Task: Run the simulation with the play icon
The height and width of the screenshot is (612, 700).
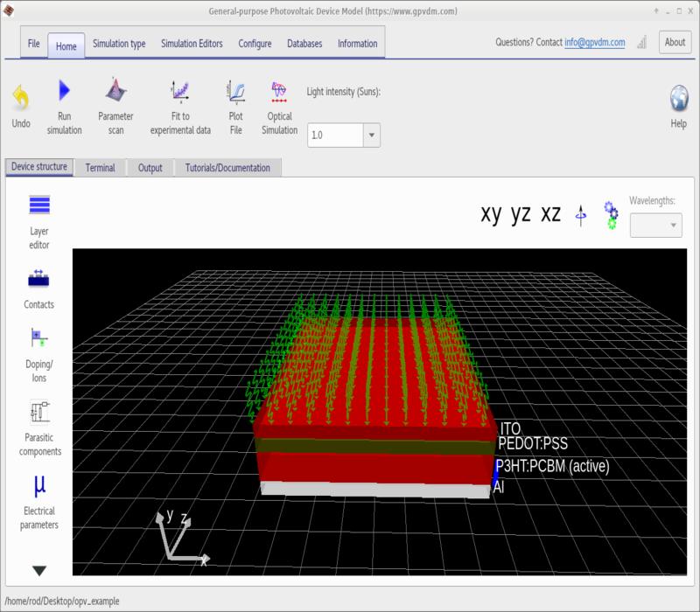Action: click(64, 91)
